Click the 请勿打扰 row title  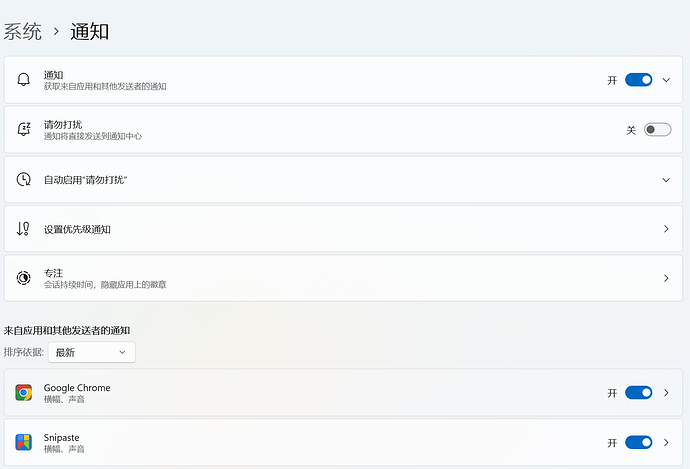tap(63, 125)
